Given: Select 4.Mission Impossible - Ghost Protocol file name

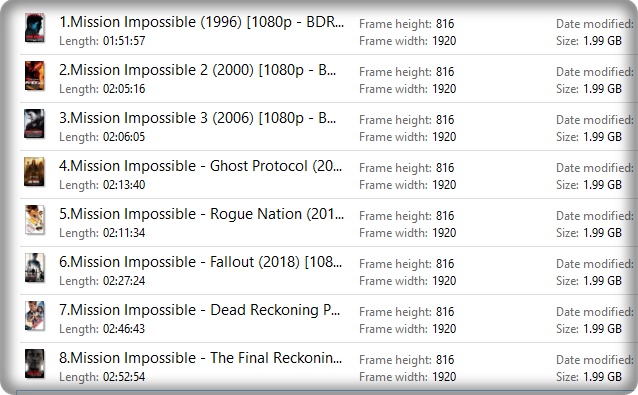Looking at the screenshot, I should 200,166.
